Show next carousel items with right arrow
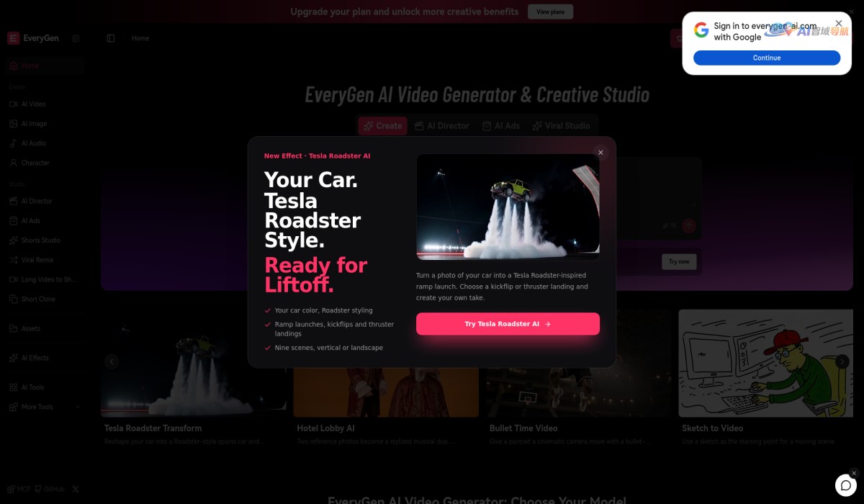This screenshot has height=504, width=864. 842,361
